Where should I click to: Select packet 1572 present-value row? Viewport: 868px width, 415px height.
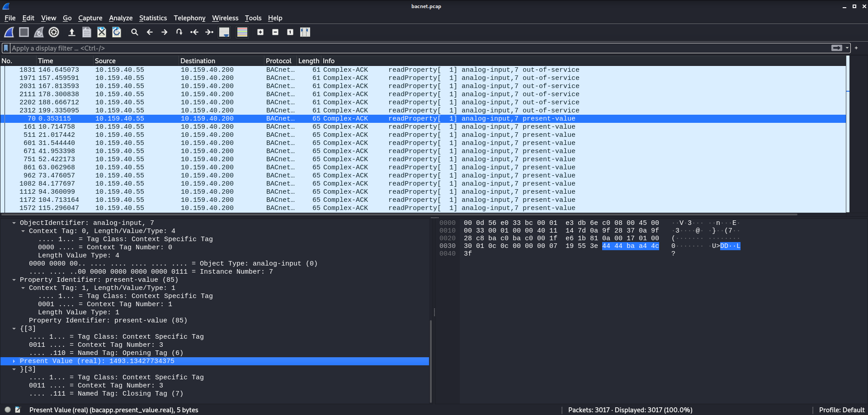[x=423, y=208]
